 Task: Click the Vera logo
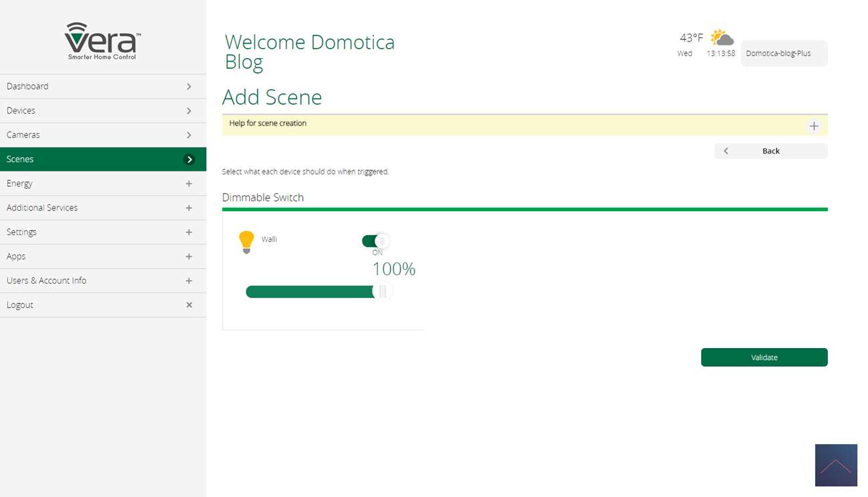click(102, 41)
